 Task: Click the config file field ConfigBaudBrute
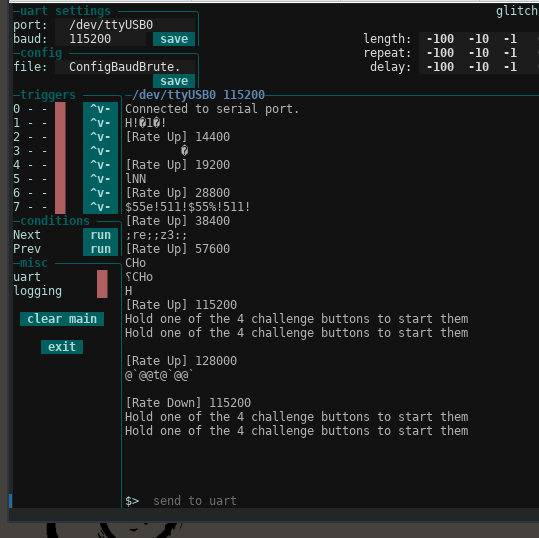tap(125, 67)
